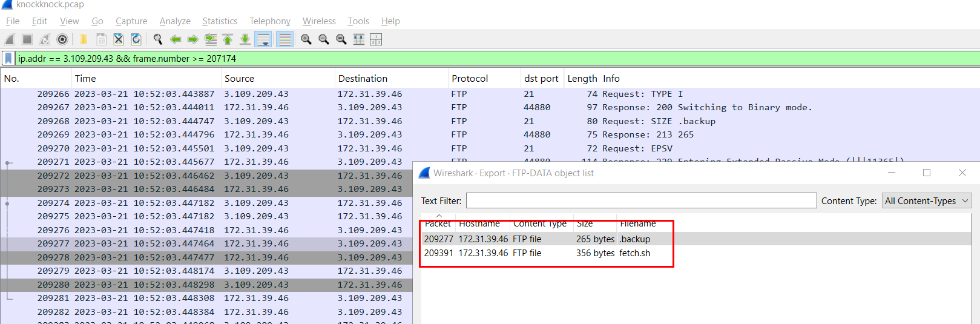Go forward in packet history arrow
This screenshot has width=980, height=324.
pyautogui.click(x=193, y=39)
